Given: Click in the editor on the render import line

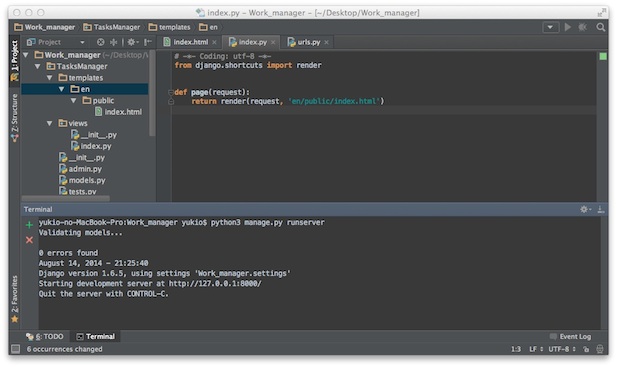Looking at the screenshot, I should pyautogui.click(x=248, y=66).
